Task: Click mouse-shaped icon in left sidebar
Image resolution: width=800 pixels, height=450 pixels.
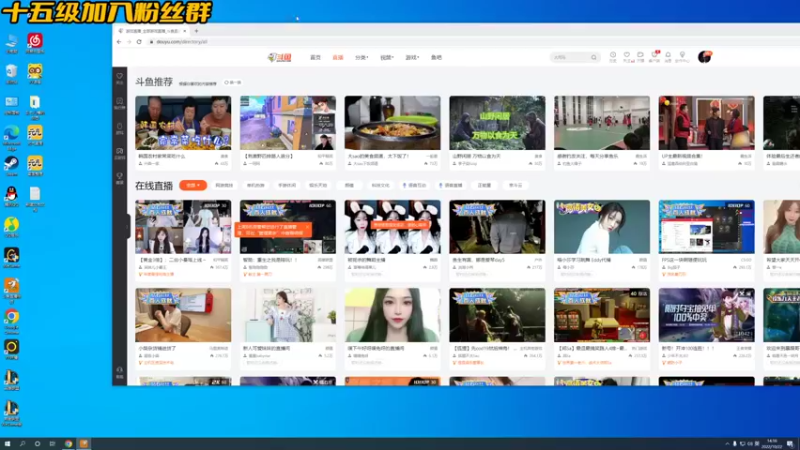Action: [119, 128]
